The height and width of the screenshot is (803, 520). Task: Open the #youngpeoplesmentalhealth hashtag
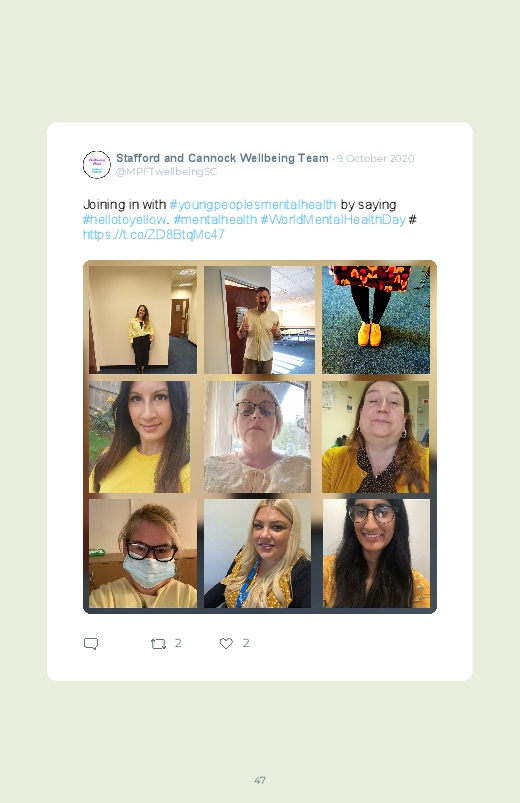point(253,204)
